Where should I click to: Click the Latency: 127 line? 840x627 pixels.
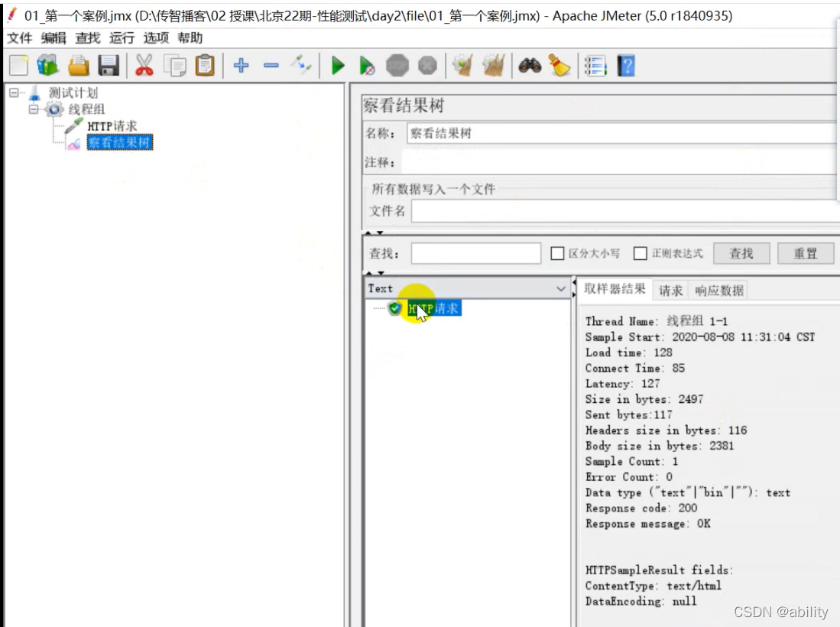622,384
